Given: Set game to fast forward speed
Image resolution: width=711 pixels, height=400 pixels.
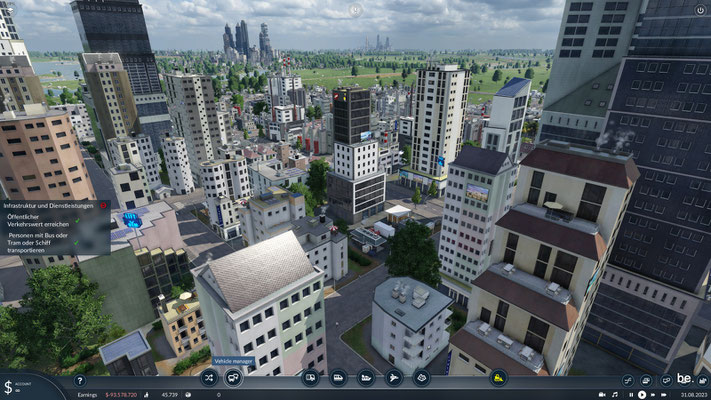Looking at the screenshot, I should point(653,395).
